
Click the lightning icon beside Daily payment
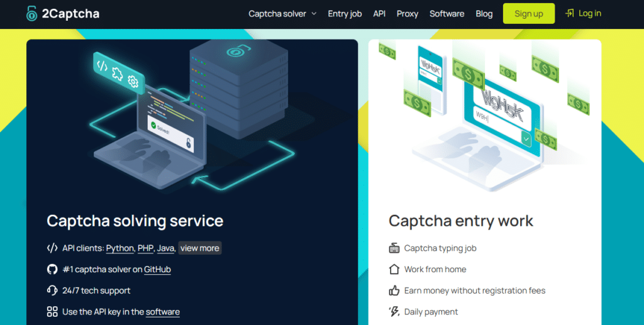[394, 311]
